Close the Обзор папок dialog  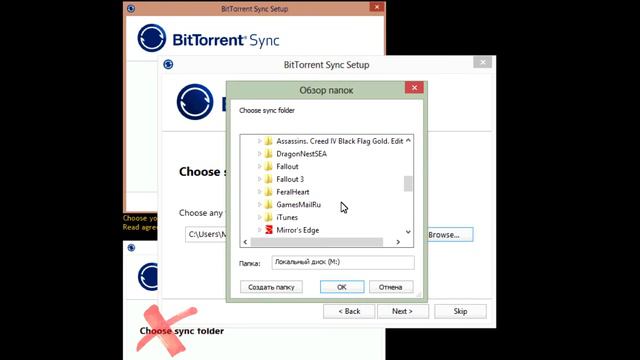[414, 87]
